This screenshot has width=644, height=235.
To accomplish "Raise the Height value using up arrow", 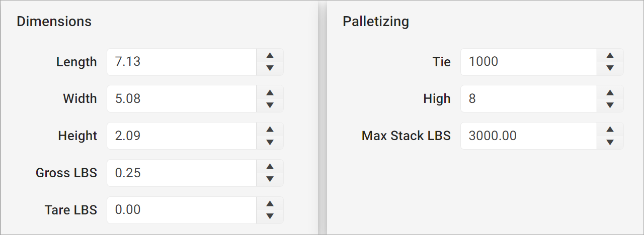I will pyautogui.click(x=270, y=130).
